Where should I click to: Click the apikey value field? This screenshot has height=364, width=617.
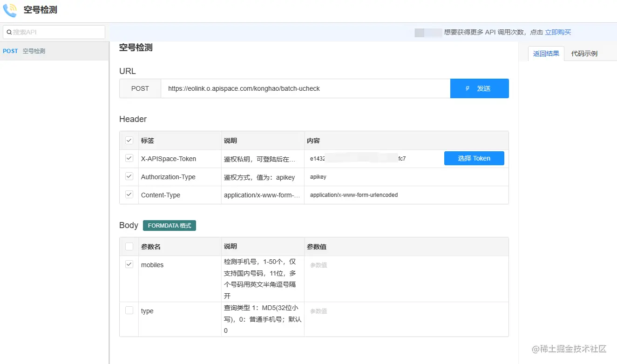point(406,177)
